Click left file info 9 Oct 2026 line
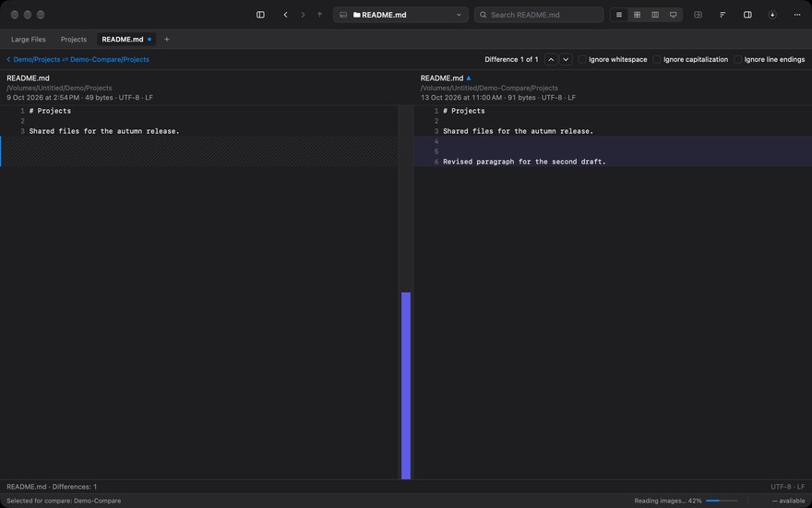Screen dimensions: 812x508 79,98
